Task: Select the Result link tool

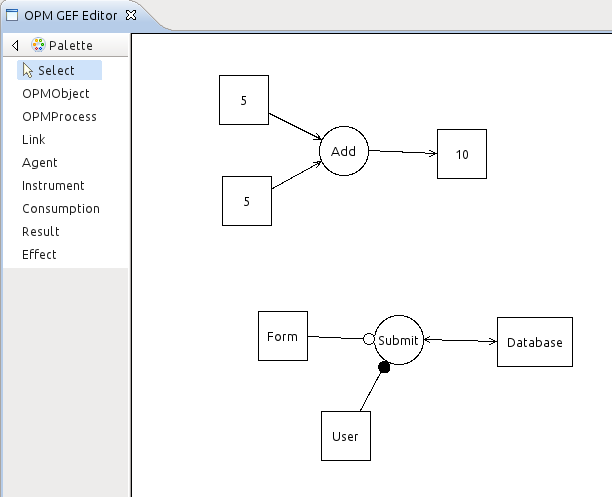Action: point(41,232)
